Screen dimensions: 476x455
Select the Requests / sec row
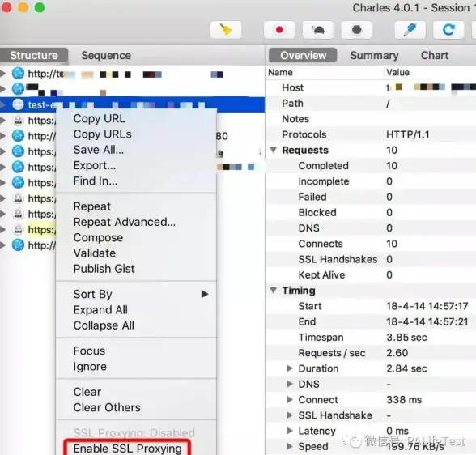click(x=371, y=353)
